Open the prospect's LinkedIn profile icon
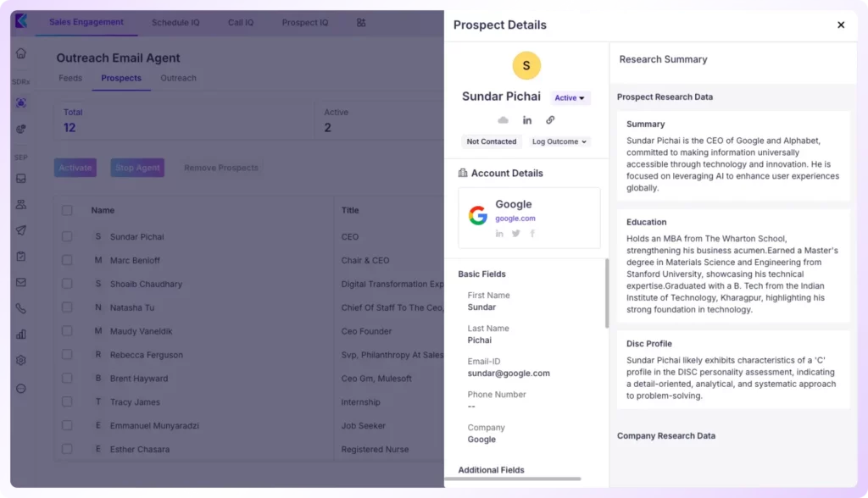The width and height of the screenshot is (868, 498). point(527,120)
